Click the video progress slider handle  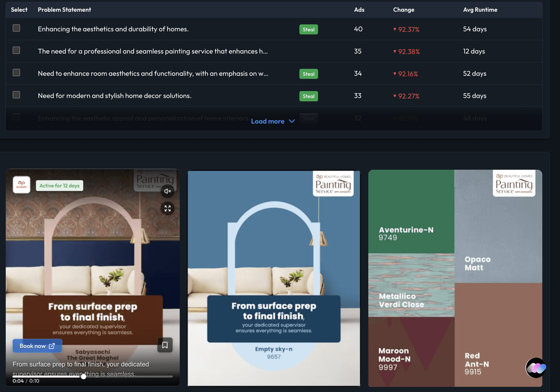(84, 377)
